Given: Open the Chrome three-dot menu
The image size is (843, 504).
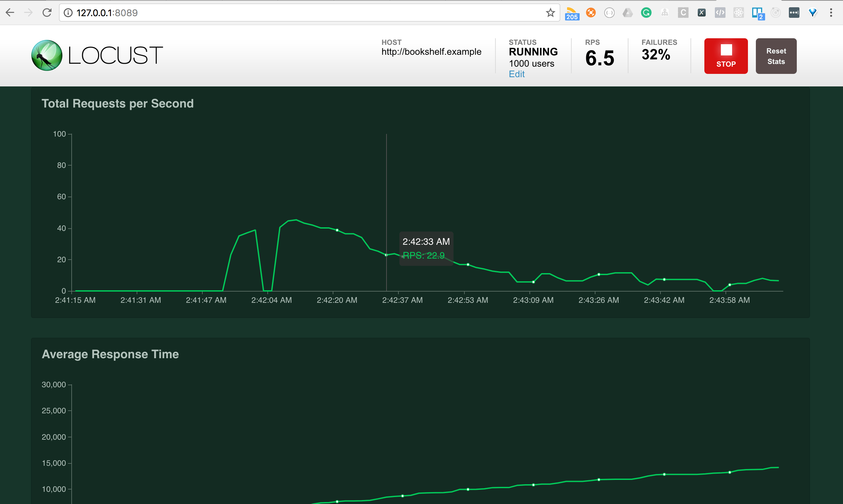Looking at the screenshot, I should [x=831, y=13].
